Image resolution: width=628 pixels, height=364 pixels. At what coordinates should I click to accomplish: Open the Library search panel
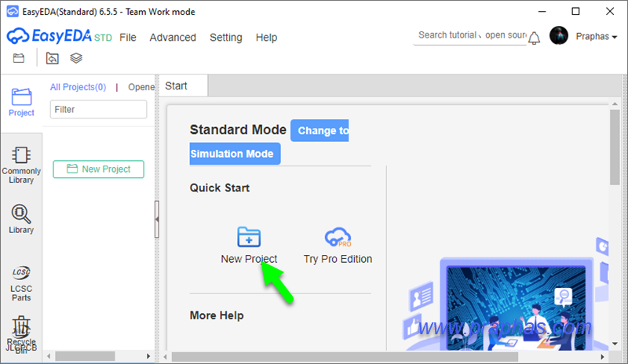tap(21, 219)
